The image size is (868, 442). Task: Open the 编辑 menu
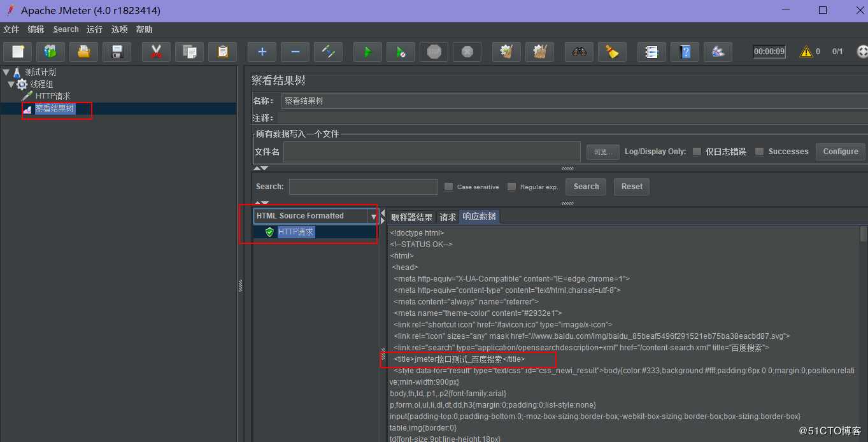click(36, 29)
